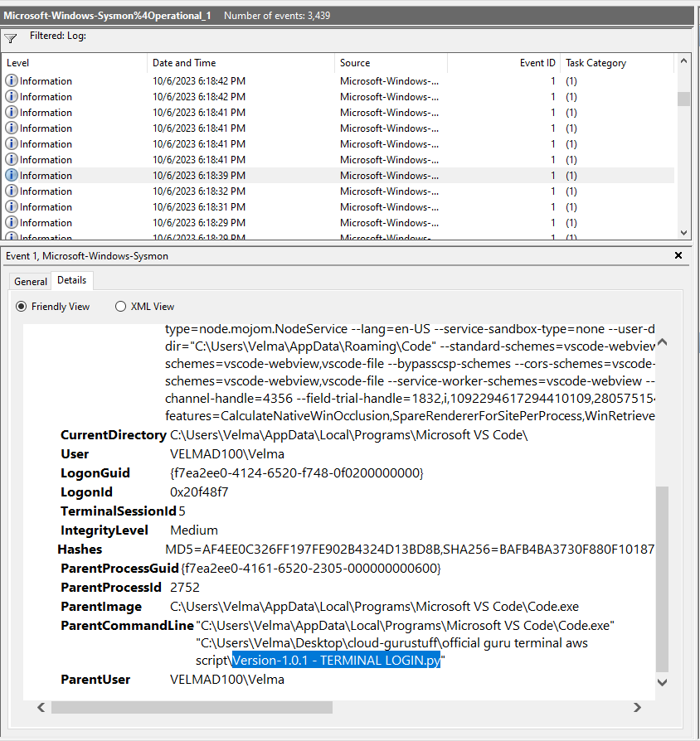The height and width of the screenshot is (741, 700).
Task: Click details pane scroll up arrow
Action: click(x=662, y=342)
